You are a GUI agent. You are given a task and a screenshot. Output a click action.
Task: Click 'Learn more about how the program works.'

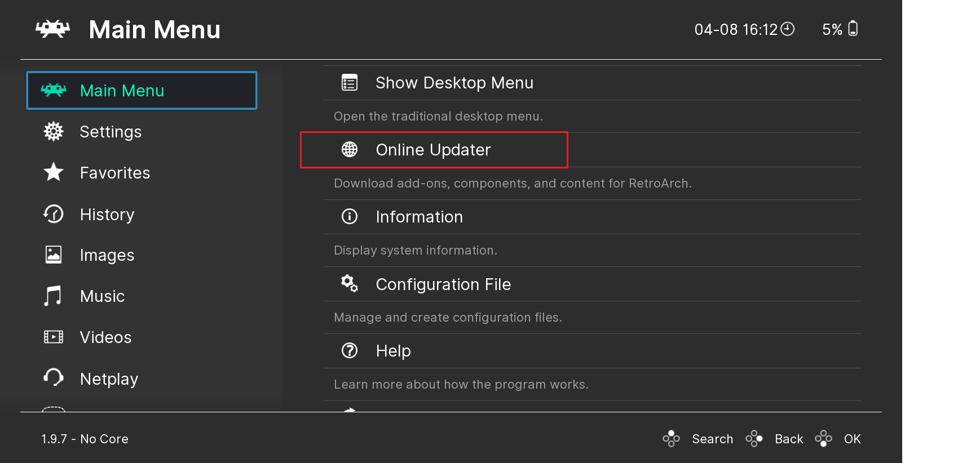(461, 384)
